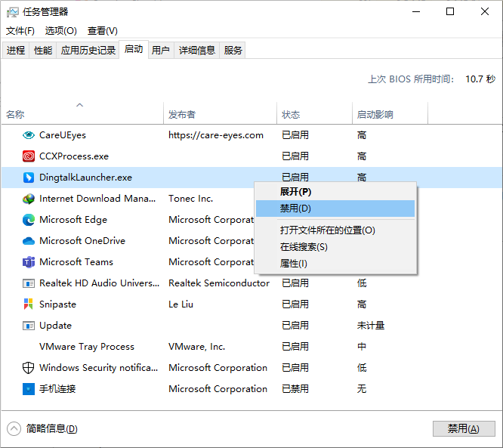The height and width of the screenshot is (448, 503).
Task: Click the 已禁用 status of 手机连接
Action: click(x=295, y=389)
